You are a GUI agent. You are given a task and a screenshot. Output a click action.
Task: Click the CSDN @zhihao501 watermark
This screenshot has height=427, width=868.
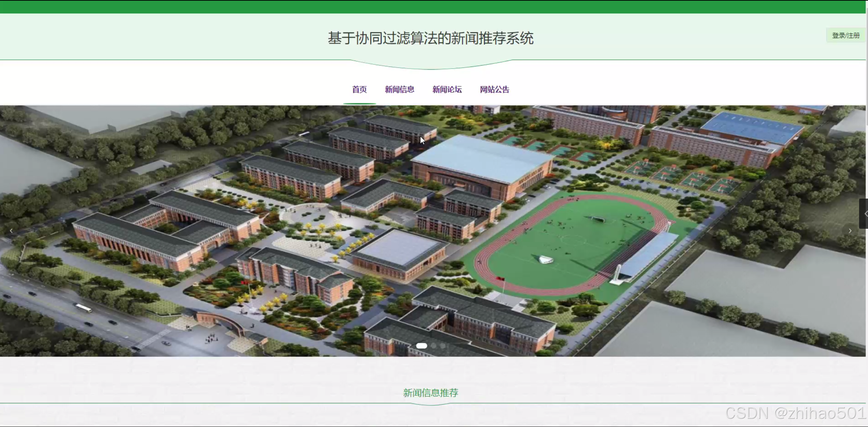[x=795, y=413]
